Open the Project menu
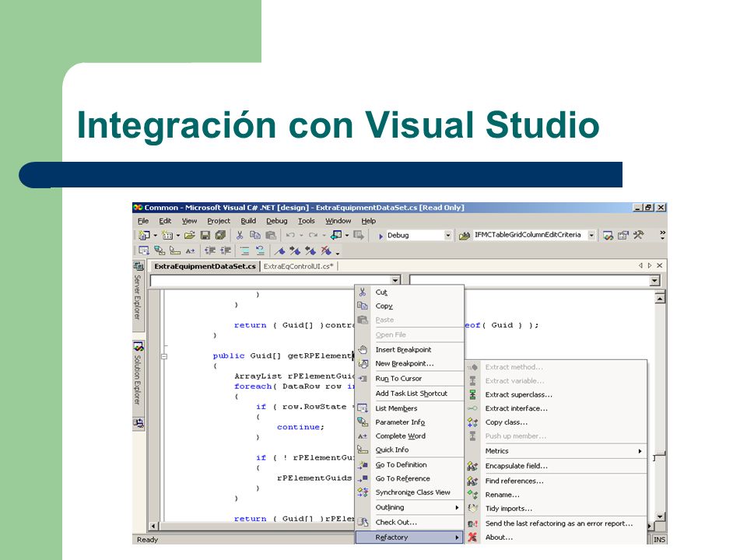This screenshot has height=560, width=747. 219,221
